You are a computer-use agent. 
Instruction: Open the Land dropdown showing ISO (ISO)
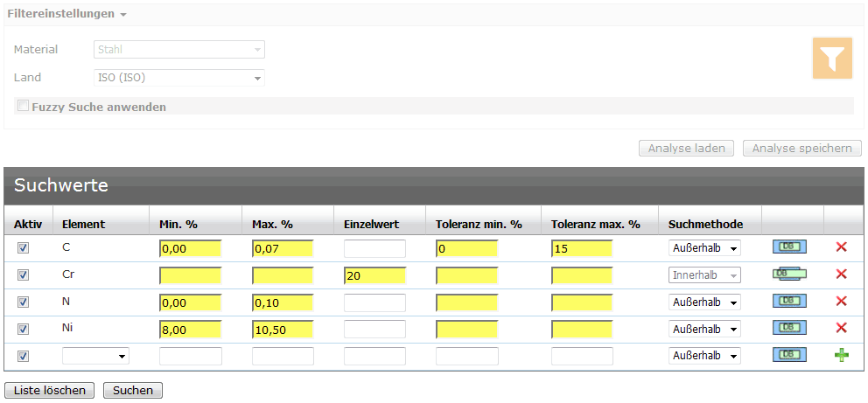(178, 78)
